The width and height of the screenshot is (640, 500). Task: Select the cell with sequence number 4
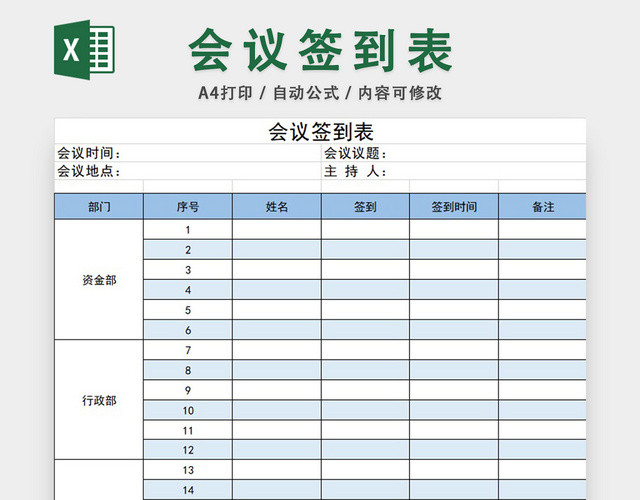tap(188, 290)
